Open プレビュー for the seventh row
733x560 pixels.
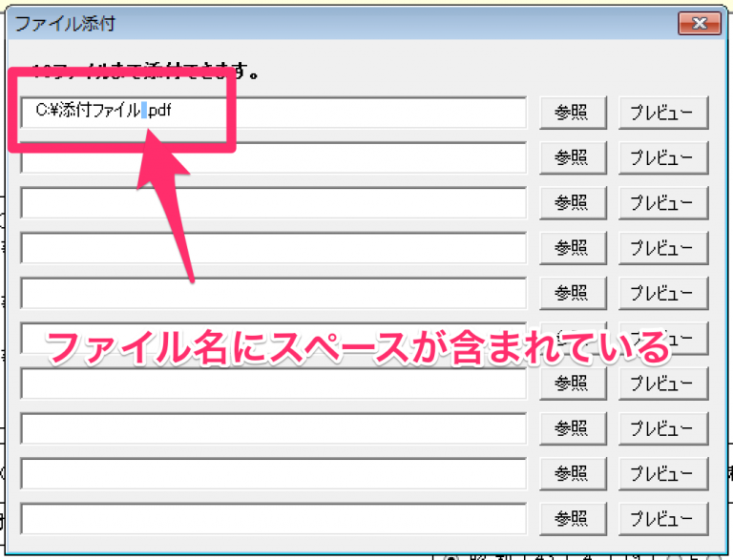point(663,384)
